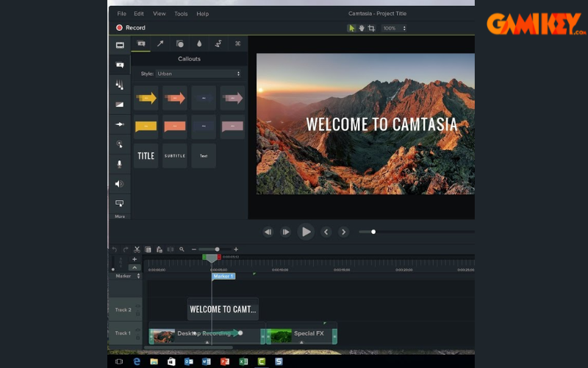This screenshot has height=368, width=588.
Task: Toggle Track 1 lock
Action: pos(137,337)
